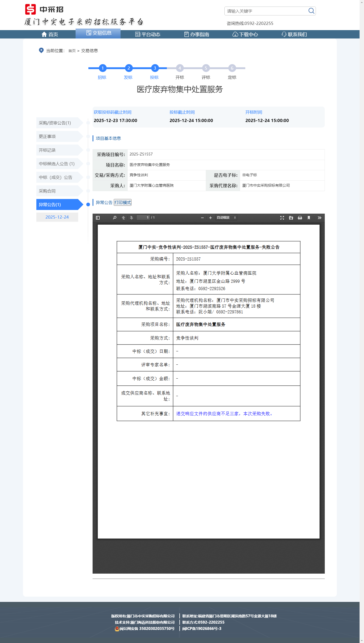Click the 闽公网安备 35020302035750号 footer link
The image size is (364, 643).
145,629
